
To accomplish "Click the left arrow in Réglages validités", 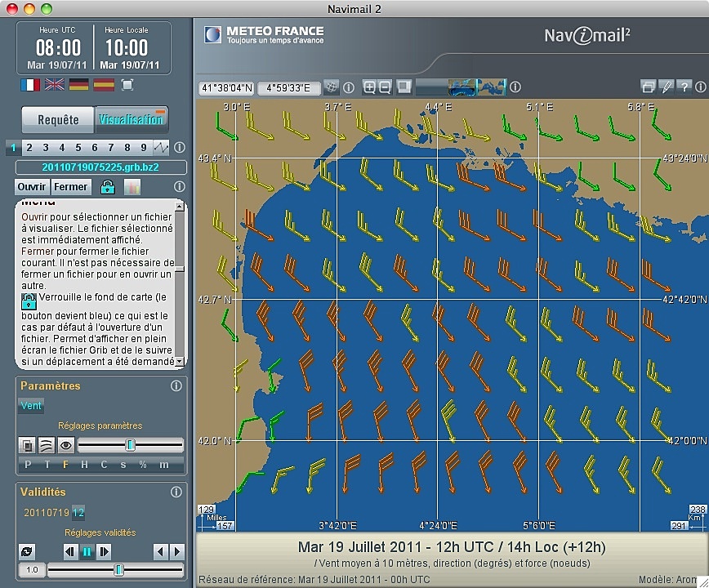I will (160, 551).
